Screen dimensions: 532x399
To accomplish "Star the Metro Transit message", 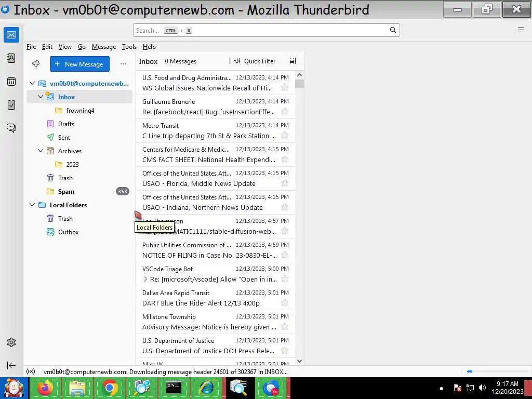I will (x=285, y=136).
